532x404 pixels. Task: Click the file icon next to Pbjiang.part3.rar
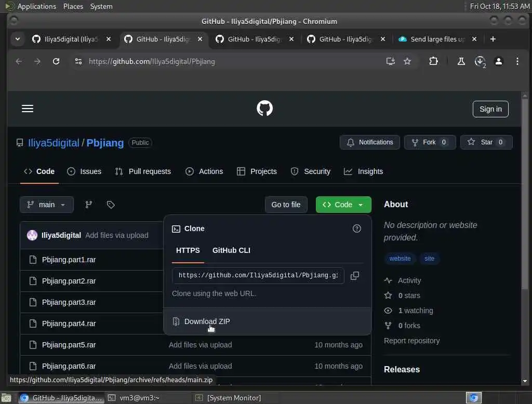pos(33,302)
